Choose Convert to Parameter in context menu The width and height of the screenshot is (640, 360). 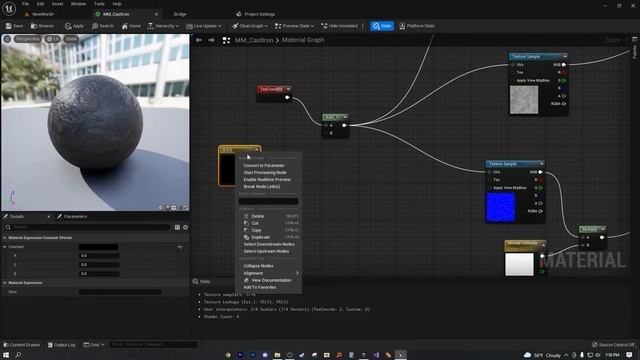[264, 166]
